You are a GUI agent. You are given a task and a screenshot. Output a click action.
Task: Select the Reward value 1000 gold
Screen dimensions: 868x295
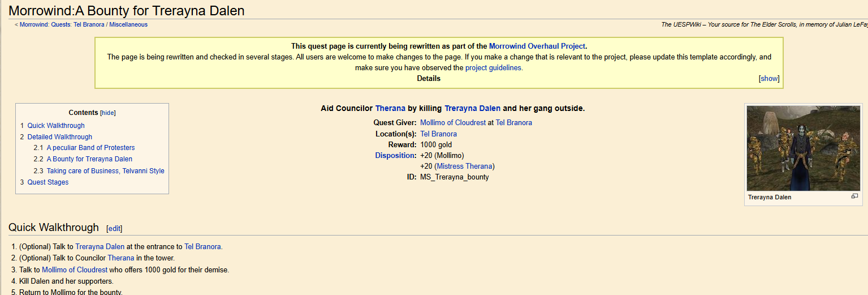(436, 145)
